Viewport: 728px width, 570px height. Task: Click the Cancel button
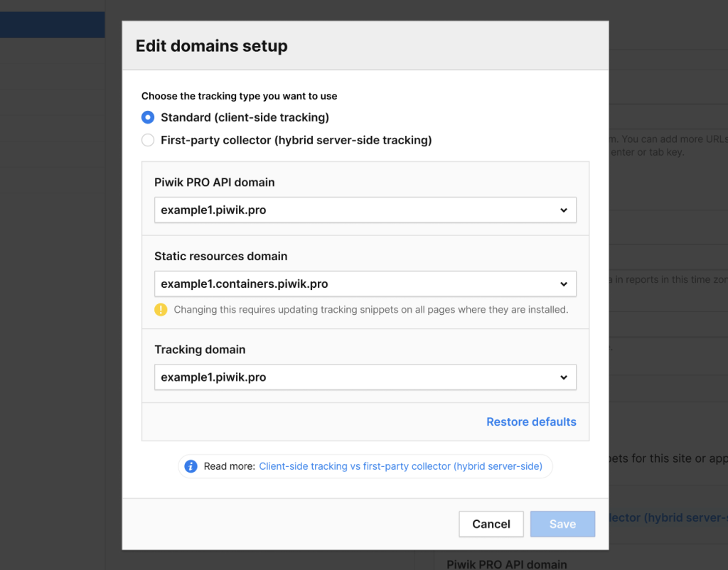(x=491, y=524)
